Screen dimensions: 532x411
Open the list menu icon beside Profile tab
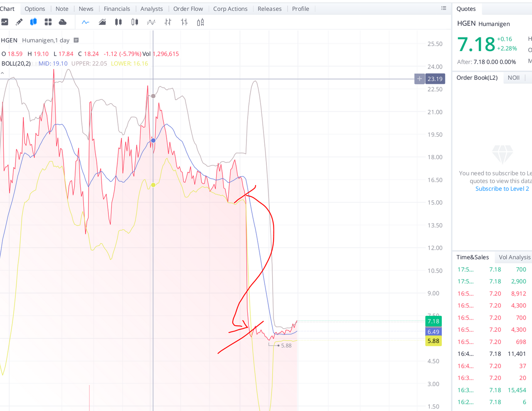[x=443, y=8]
